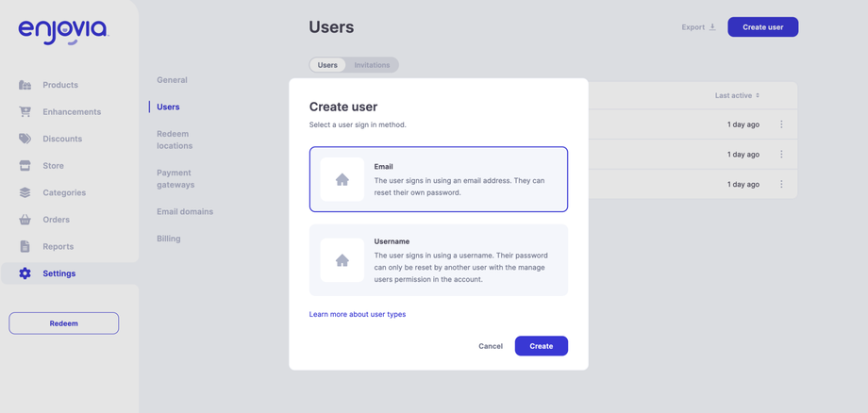868x413 pixels.
Task: Open Payment gateways settings section
Action: (175, 179)
